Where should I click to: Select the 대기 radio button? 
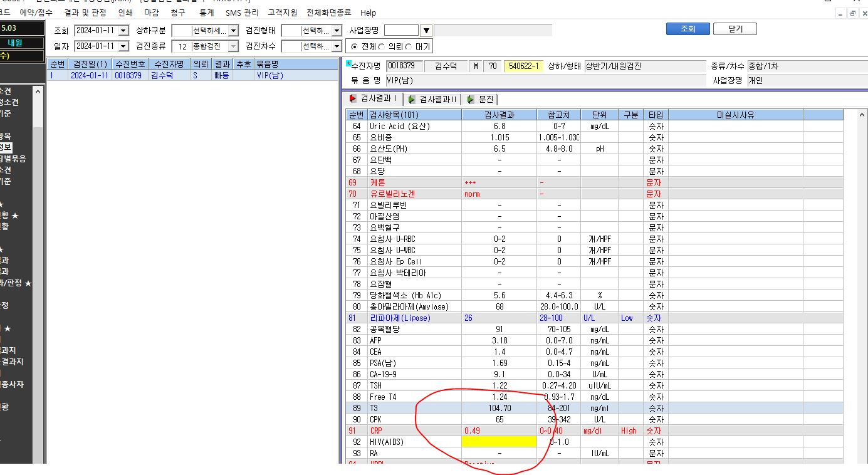pyautogui.click(x=409, y=46)
